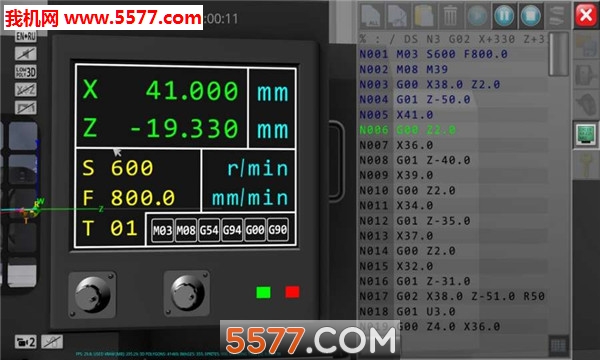
Task: Click the Z -19.330 coordinate readout
Action: (x=161, y=128)
